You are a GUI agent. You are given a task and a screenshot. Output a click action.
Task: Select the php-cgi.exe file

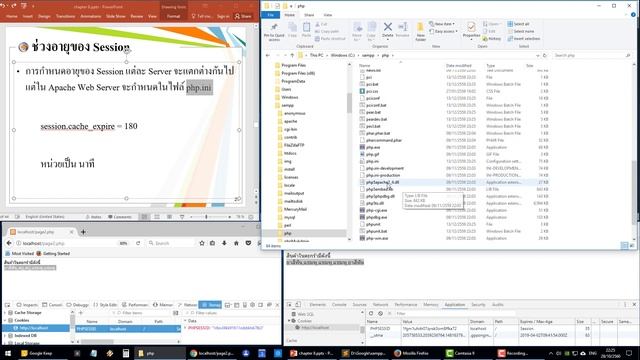tap(376, 210)
